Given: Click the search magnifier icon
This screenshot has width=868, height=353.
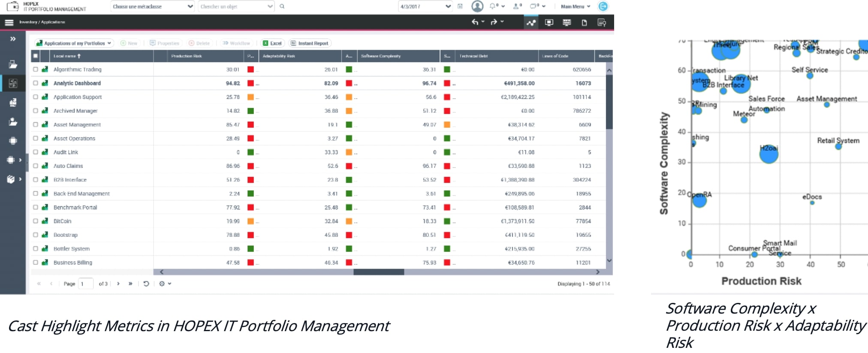Looking at the screenshot, I should (282, 6).
